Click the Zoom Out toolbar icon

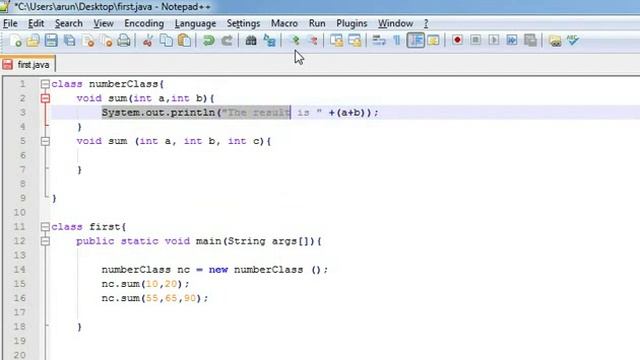(313, 40)
